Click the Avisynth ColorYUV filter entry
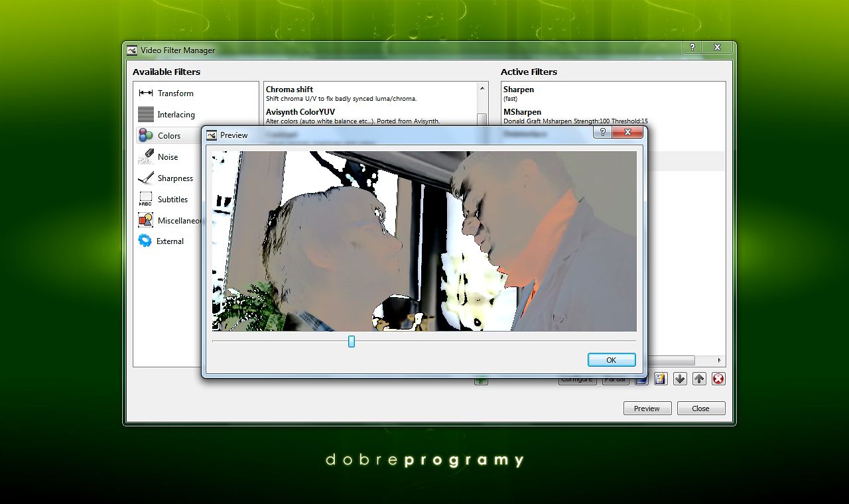The width and height of the screenshot is (849, 504). [x=370, y=116]
